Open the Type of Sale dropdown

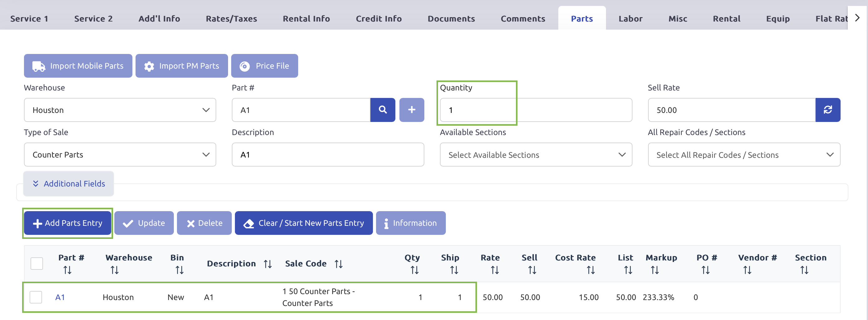coord(120,154)
